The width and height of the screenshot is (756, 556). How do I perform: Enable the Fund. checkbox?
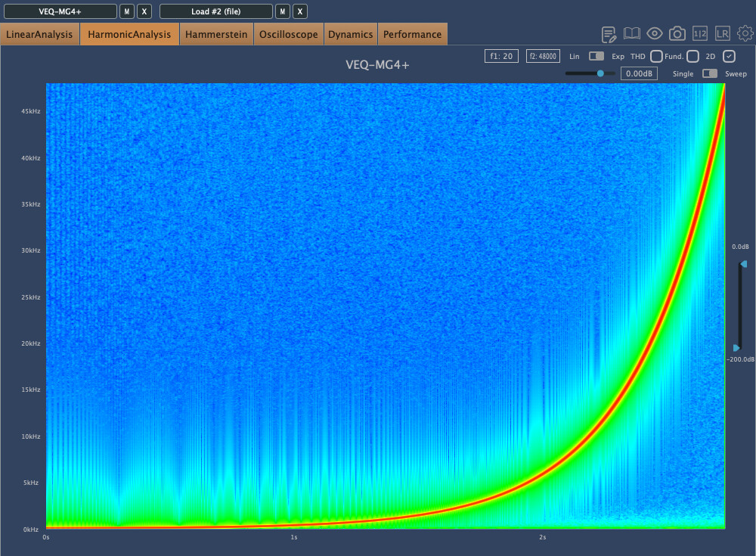(692, 56)
